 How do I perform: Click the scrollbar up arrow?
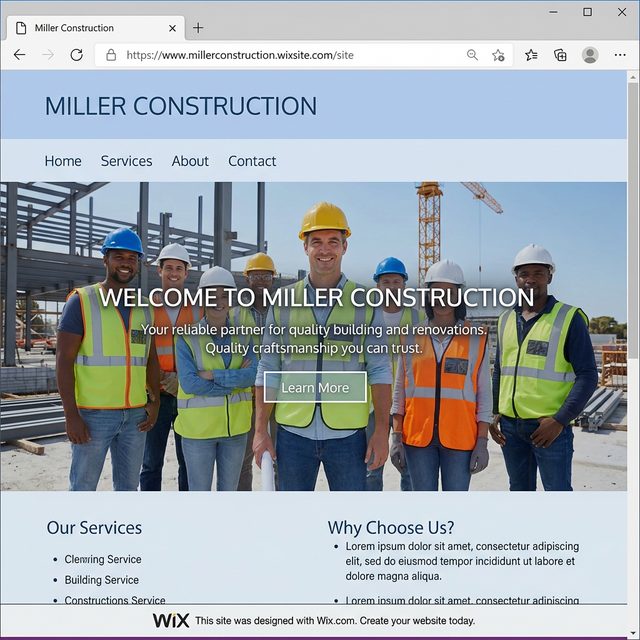point(633,77)
